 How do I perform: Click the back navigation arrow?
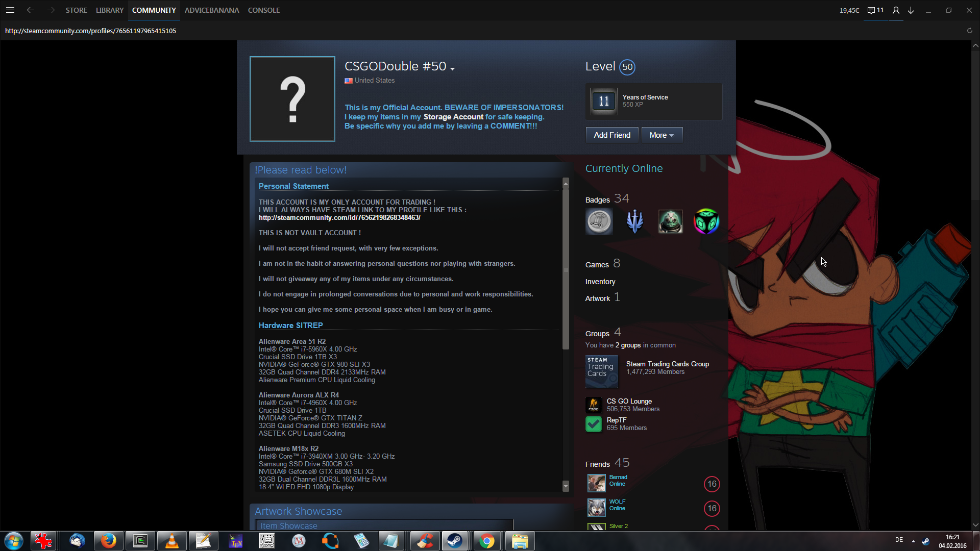pyautogui.click(x=31, y=10)
